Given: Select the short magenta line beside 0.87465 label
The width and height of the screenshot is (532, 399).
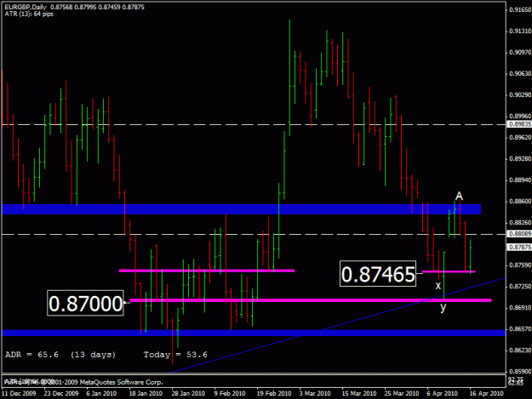Looking at the screenshot, I should pos(449,271).
